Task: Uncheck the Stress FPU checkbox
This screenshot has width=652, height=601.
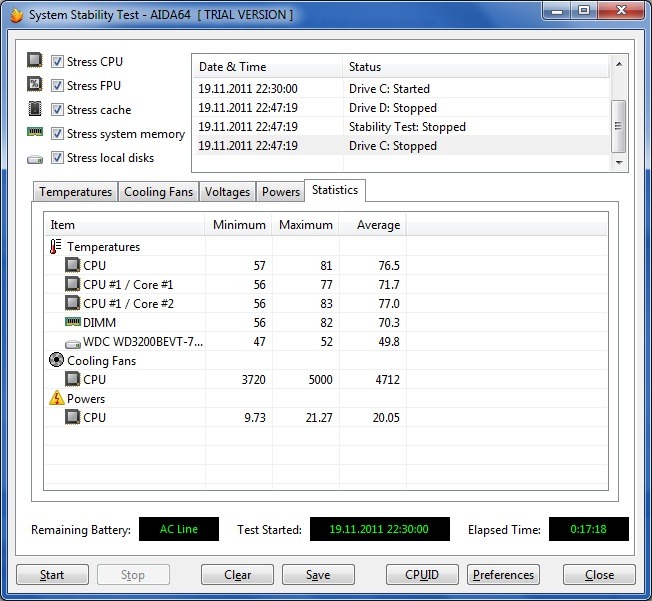Action: point(57,86)
